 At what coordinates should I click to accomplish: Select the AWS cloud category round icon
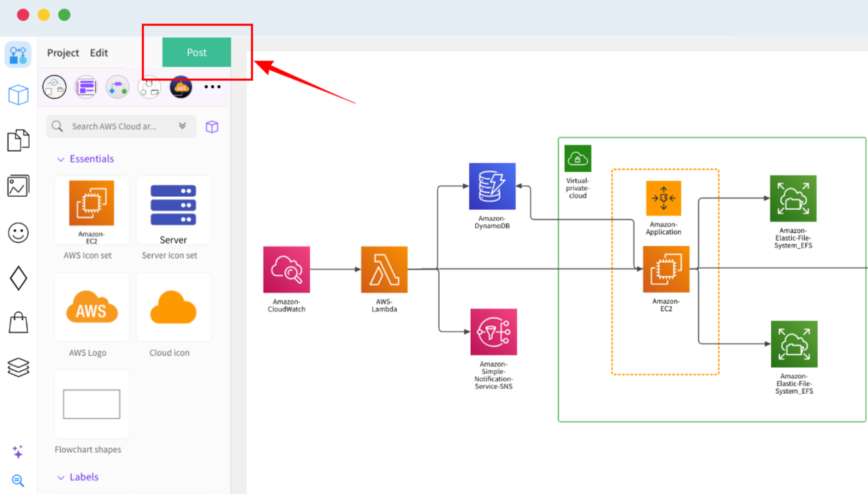[x=181, y=87]
